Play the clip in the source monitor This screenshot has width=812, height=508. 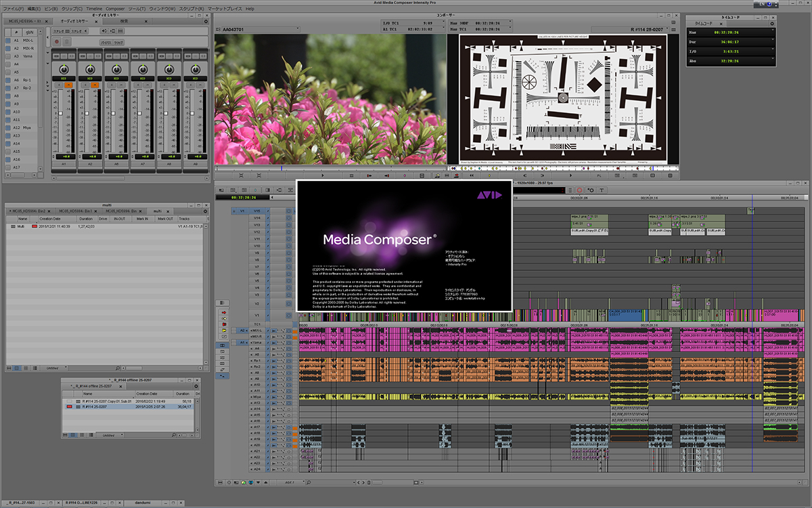click(x=322, y=175)
